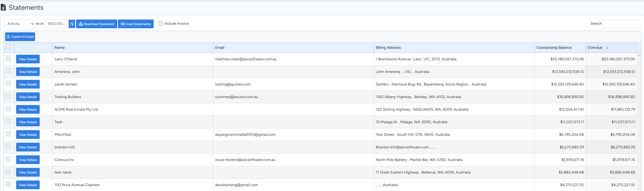Click the Export to Excel button
Viewport: 644px width, 191px height.
point(20,37)
